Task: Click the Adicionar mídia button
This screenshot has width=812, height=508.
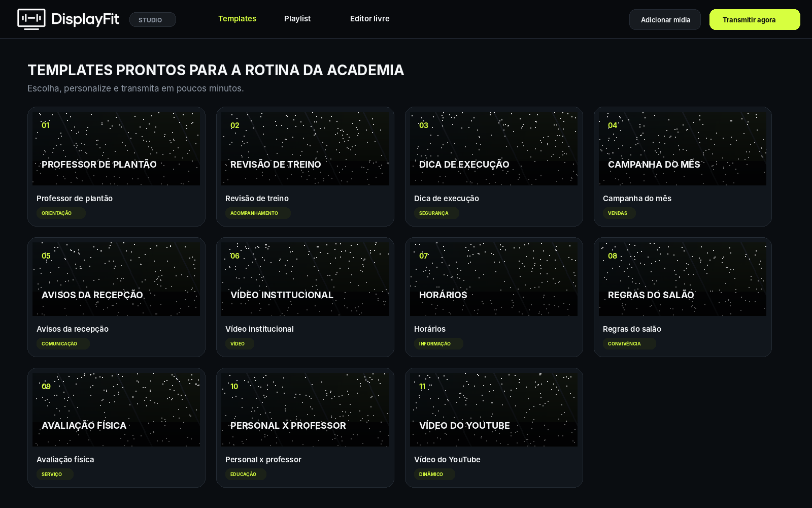Action: pos(665,20)
